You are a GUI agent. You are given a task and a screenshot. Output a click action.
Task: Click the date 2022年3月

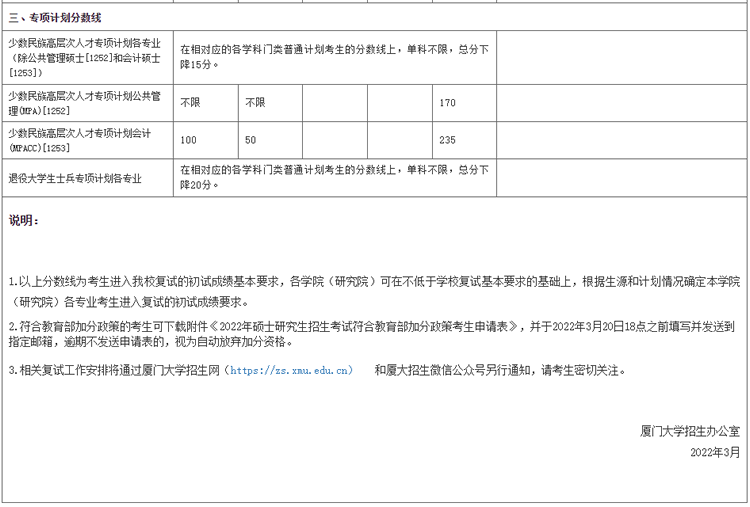(715, 452)
